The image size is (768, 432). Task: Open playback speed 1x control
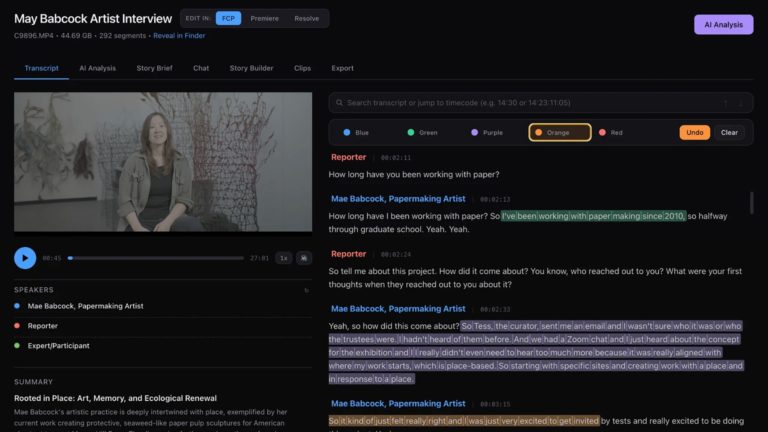click(x=284, y=258)
